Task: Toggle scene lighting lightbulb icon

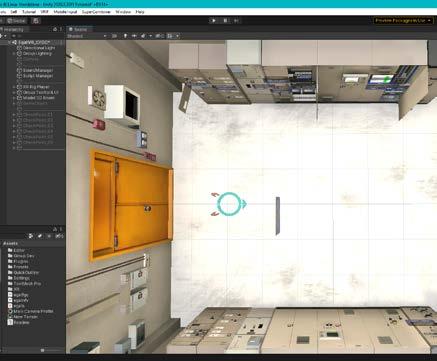Action: [125, 36]
